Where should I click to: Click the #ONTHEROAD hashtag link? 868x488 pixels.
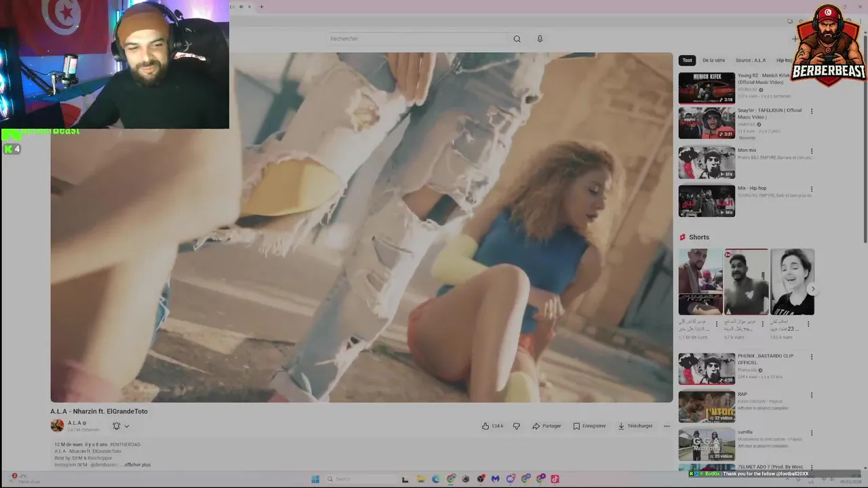(125, 445)
